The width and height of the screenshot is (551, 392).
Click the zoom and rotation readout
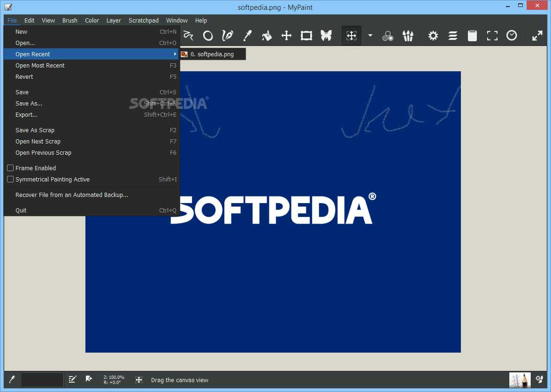[x=114, y=380]
